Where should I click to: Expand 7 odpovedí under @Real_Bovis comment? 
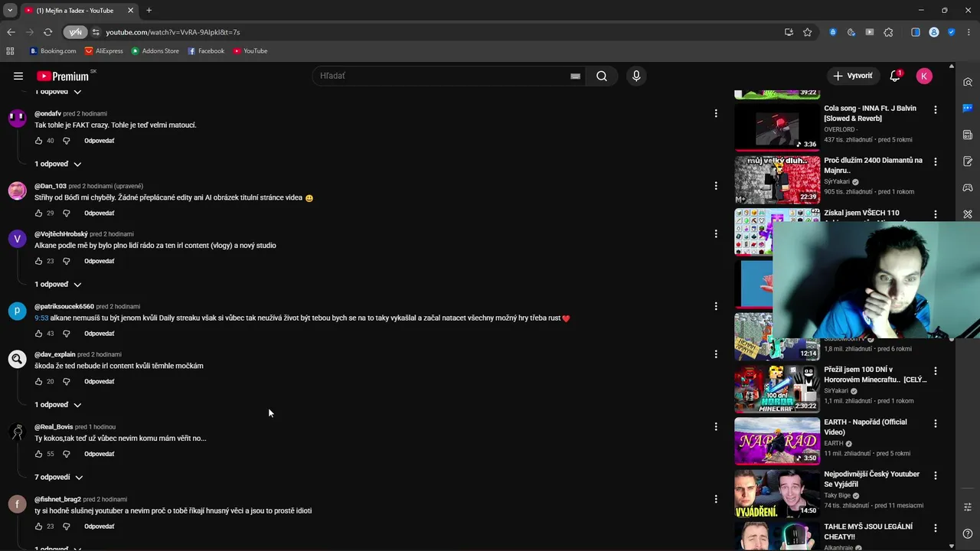(x=59, y=478)
